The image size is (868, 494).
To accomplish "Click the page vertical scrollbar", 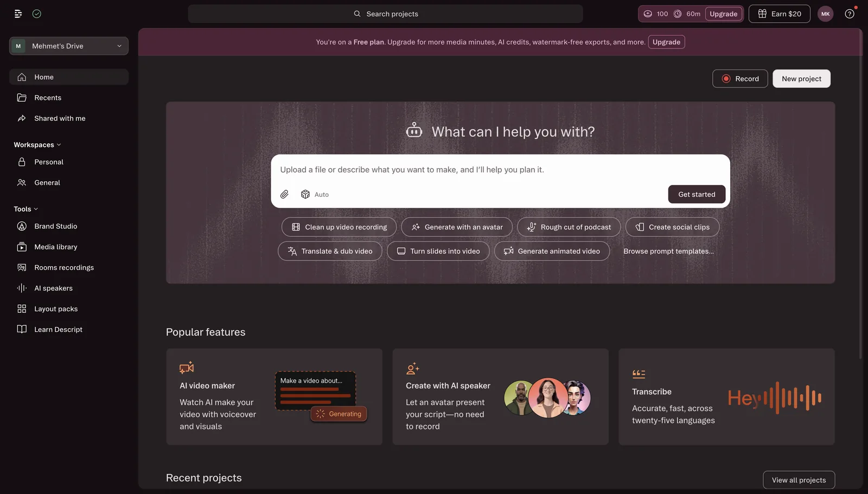I will click(x=860, y=195).
